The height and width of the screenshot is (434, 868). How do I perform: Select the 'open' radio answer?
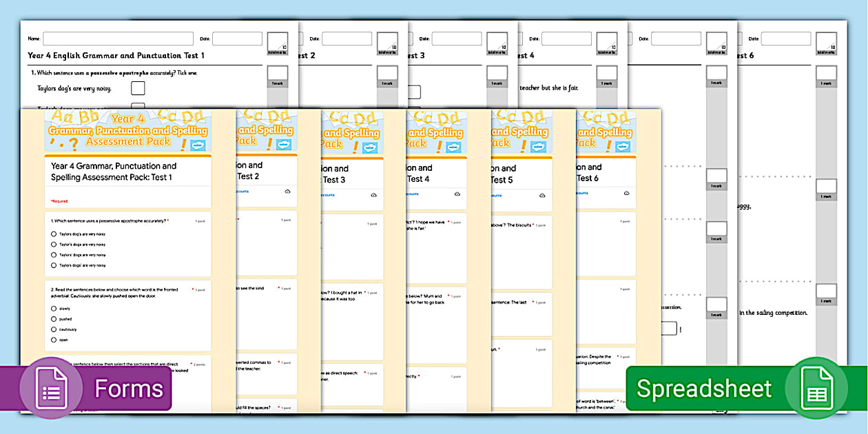click(x=53, y=340)
